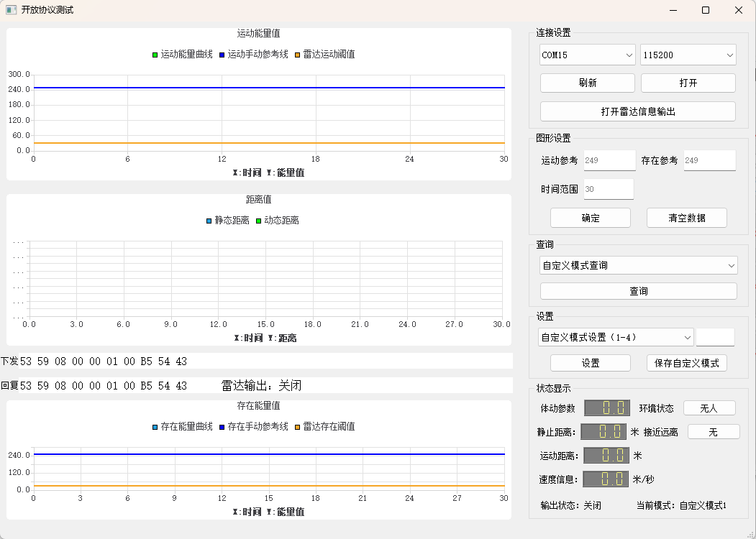Click the 体动参数 LCD display
Screen dimensions: 756x539
point(607,408)
